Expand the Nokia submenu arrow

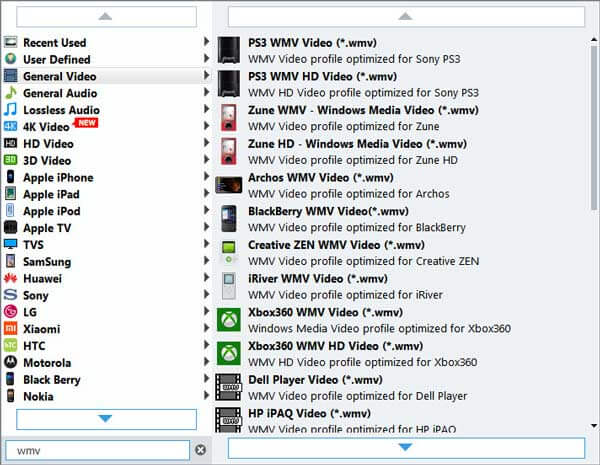pyautogui.click(x=206, y=395)
